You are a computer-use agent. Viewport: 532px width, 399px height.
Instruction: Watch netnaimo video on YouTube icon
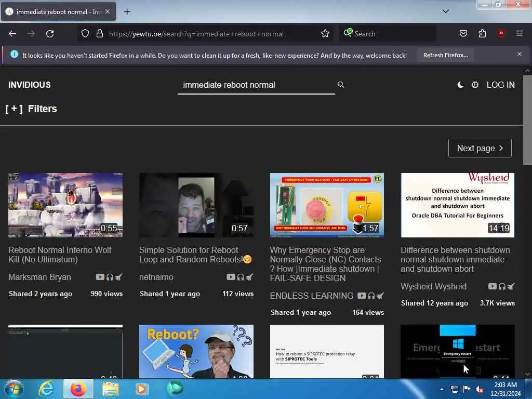point(231,277)
